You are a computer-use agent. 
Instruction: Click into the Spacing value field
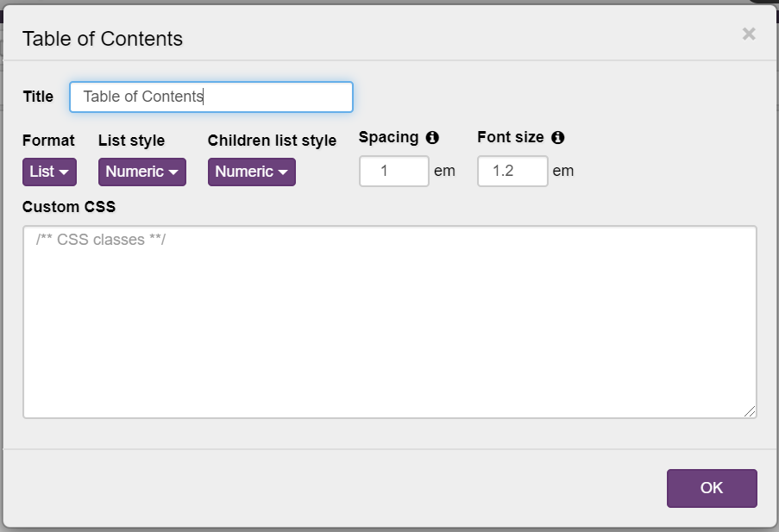coord(393,171)
